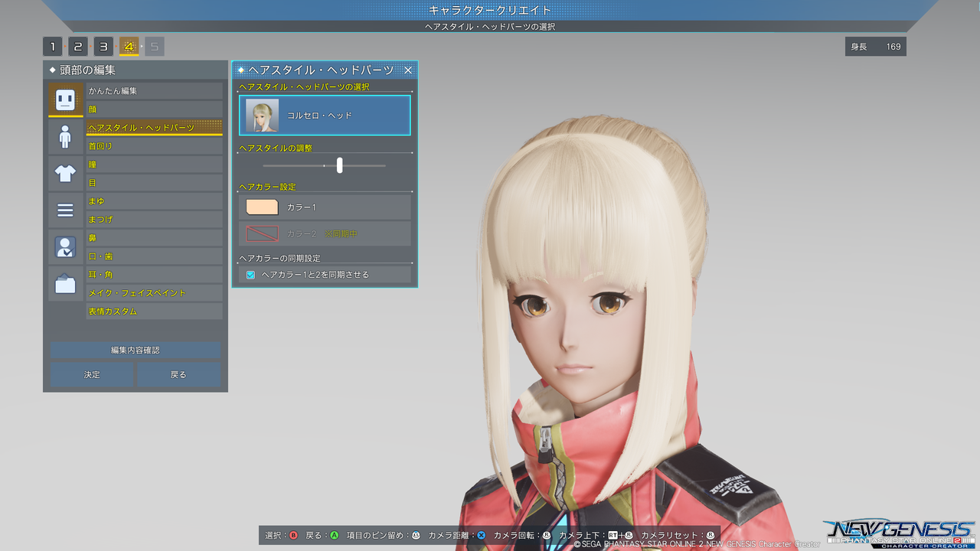The image size is (980, 551).
Task: Open the 瞳 pupil menu item
Action: point(154,165)
